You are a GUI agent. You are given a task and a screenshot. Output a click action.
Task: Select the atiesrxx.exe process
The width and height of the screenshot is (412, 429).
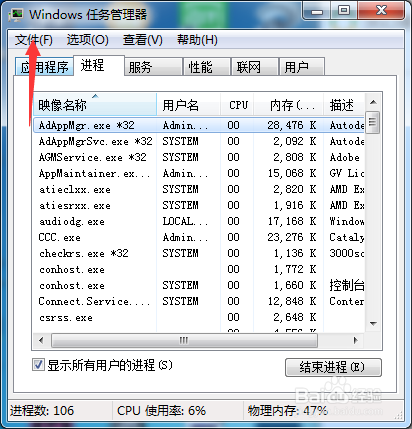tap(199, 205)
